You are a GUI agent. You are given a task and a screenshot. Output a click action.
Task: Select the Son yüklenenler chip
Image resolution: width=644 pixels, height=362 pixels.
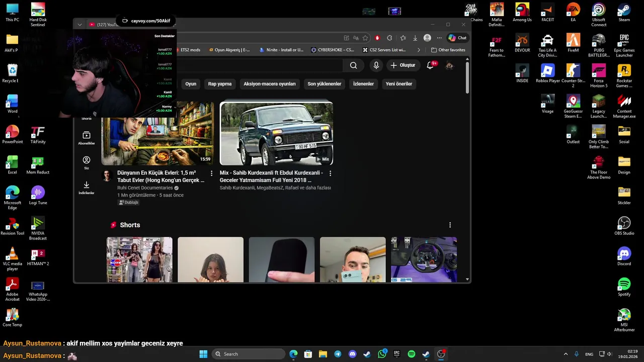pyautogui.click(x=325, y=84)
